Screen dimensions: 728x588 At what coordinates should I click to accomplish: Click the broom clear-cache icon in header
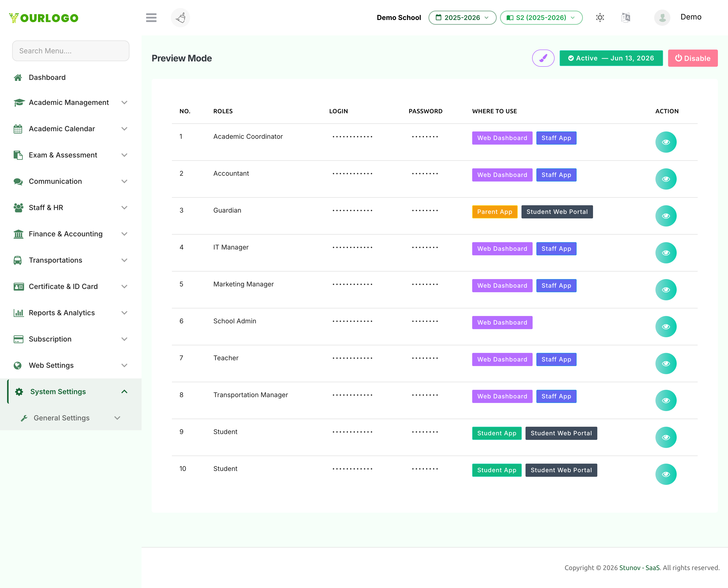pos(180,18)
